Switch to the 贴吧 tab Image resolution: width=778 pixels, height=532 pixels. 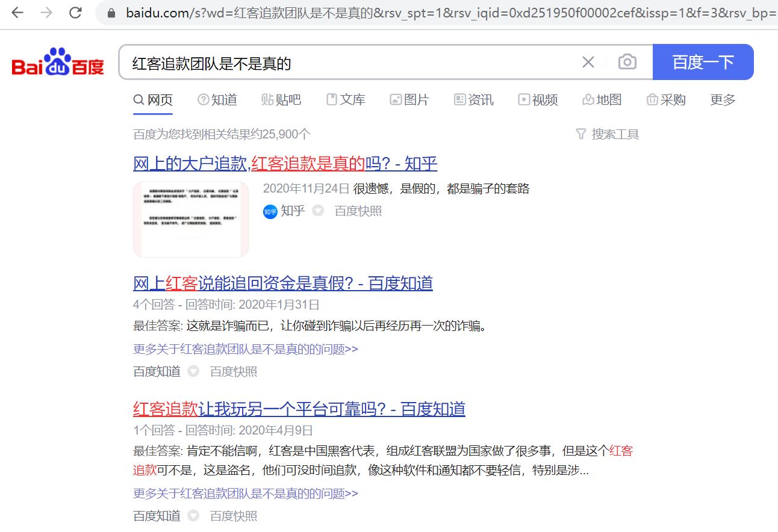click(281, 100)
